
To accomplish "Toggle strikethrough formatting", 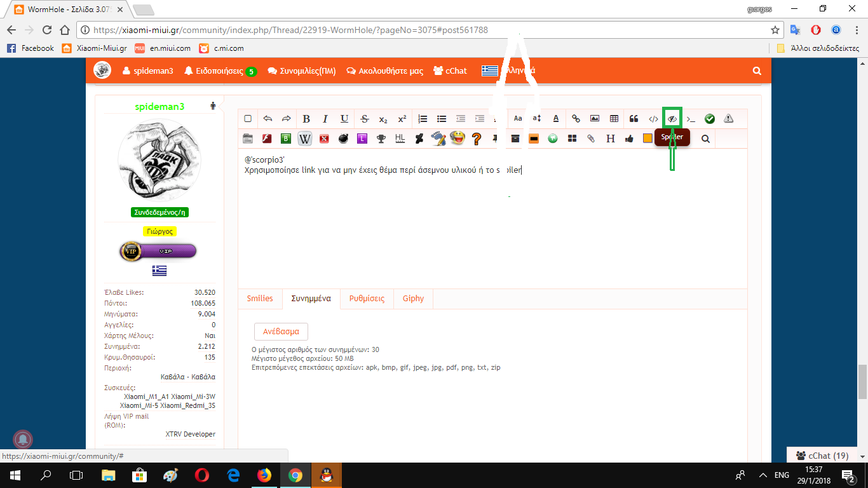I will (x=365, y=119).
